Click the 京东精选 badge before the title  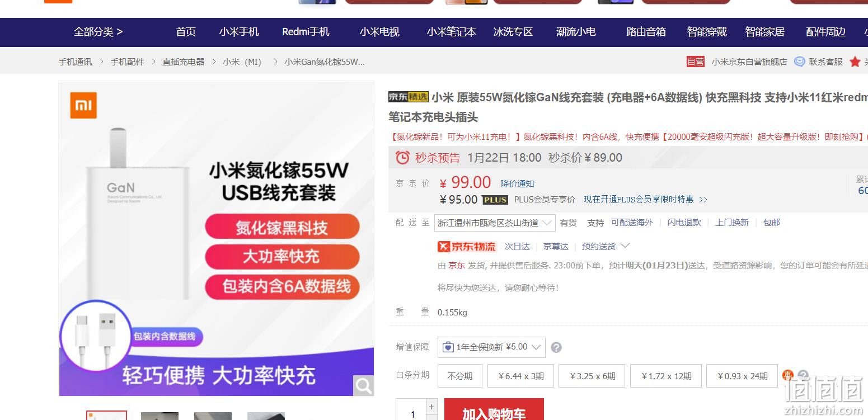pyautogui.click(x=409, y=97)
